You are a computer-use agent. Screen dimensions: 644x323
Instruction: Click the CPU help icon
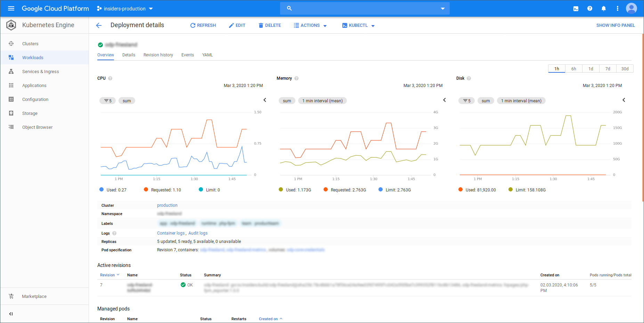click(110, 78)
